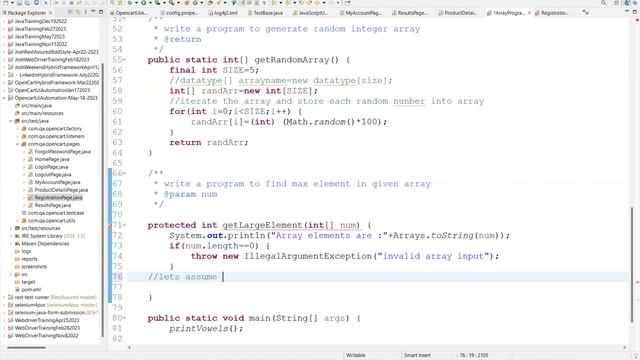Click the Writable status bar field
The width and height of the screenshot is (640, 360).
pos(356,356)
